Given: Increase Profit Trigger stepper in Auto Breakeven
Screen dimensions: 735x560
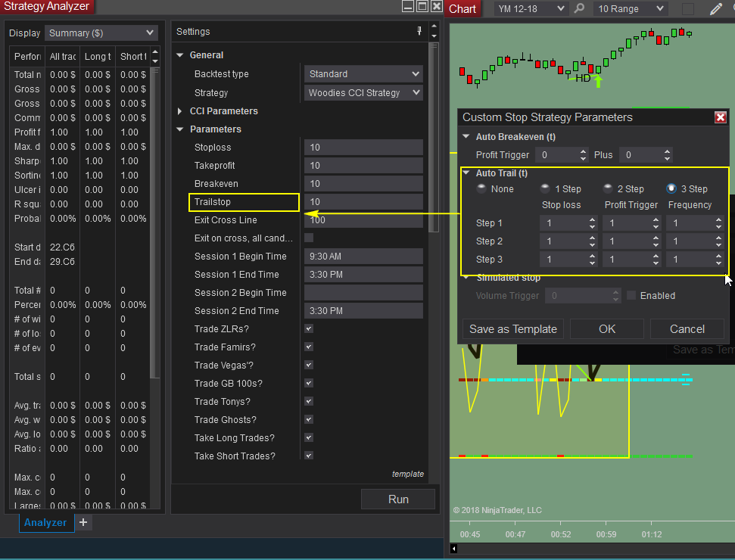Looking at the screenshot, I should (583, 151).
